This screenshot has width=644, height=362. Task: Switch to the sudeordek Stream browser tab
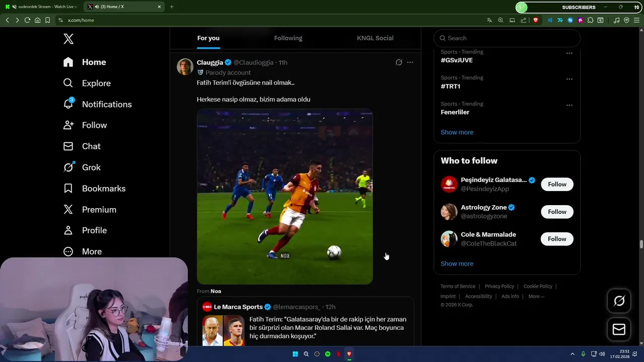pyautogui.click(x=41, y=7)
